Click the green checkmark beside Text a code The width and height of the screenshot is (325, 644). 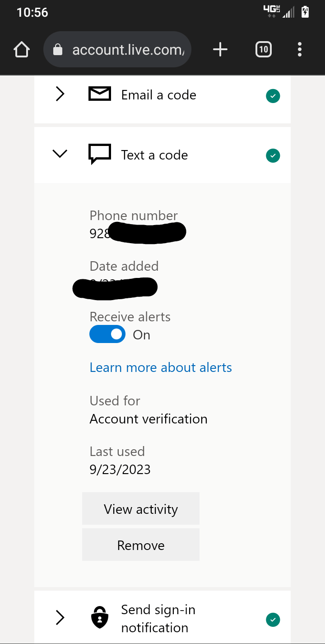[273, 155]
